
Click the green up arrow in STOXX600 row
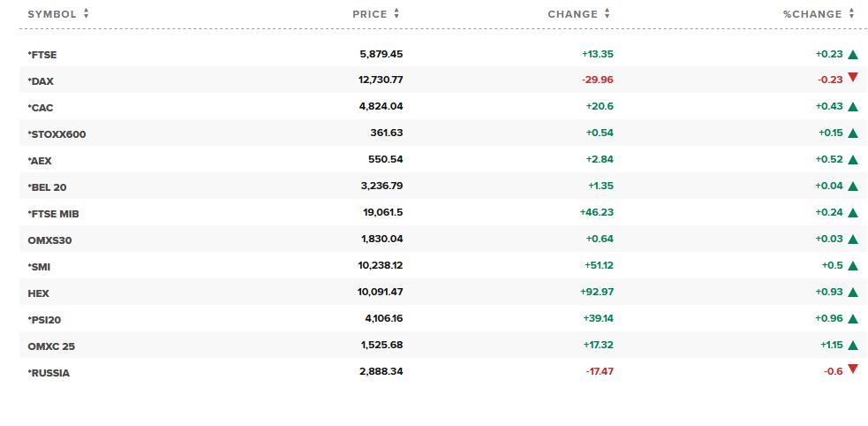pyautogui.click(x=852, y=133)
